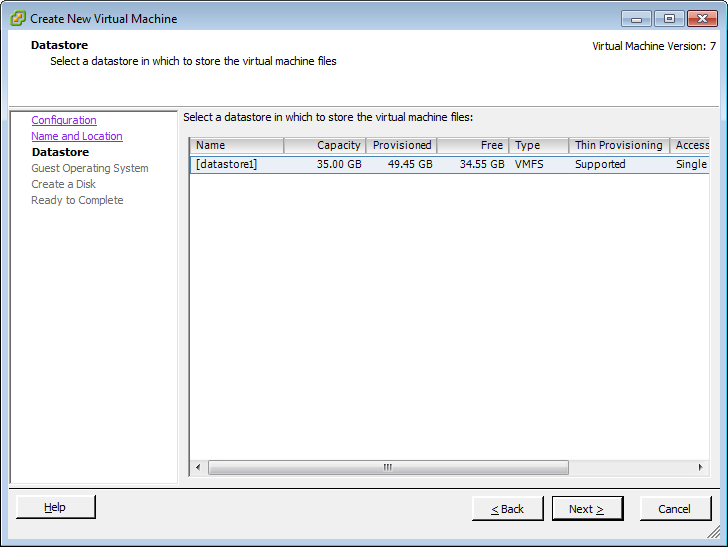Click the window resize grip corner
The width and height of the screenshot is (728, 547).
(714, 532)
